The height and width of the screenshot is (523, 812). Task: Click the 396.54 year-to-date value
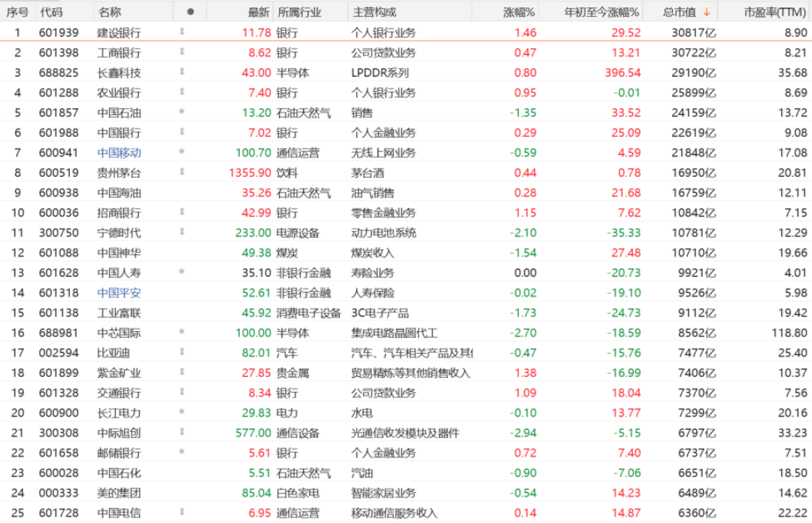(x=623, y=72)
